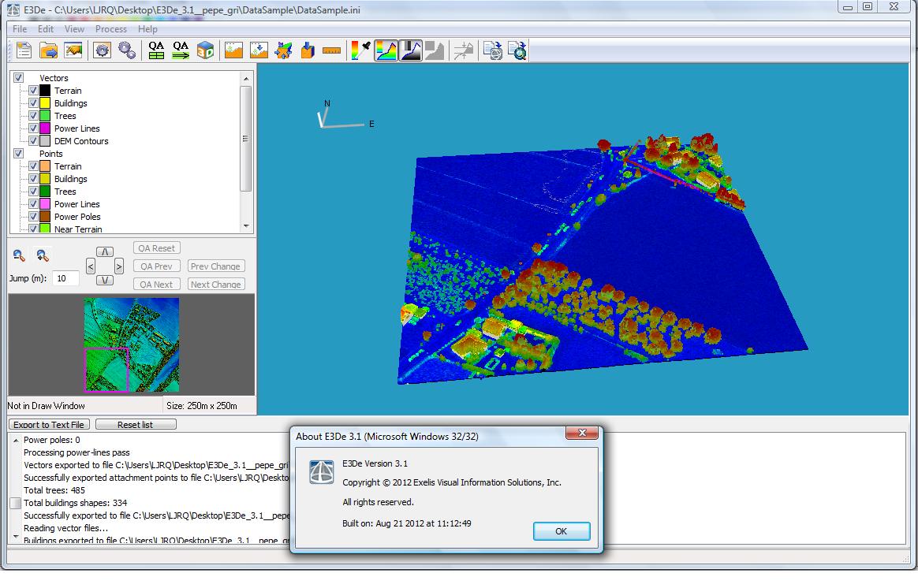
Task: Open the Edit menu
Action: pyautogui.click(x=46, y=28)
